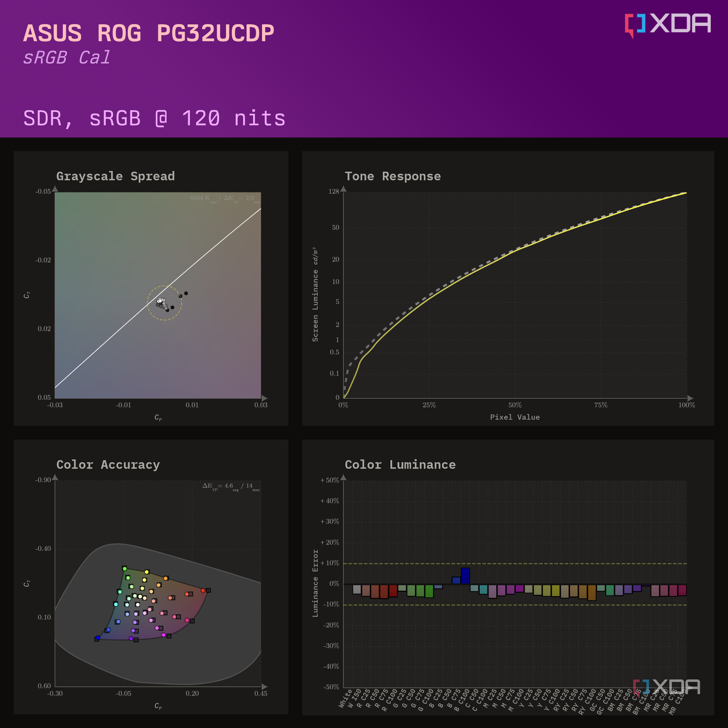Select the 128 tick on Tone Response
The image size is (728, 728).
334,191
